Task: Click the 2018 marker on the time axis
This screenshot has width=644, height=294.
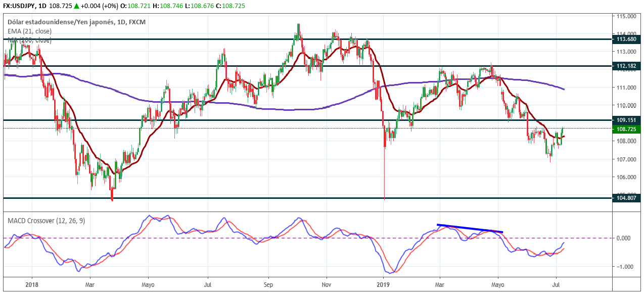Action: (x=31, y=286)
